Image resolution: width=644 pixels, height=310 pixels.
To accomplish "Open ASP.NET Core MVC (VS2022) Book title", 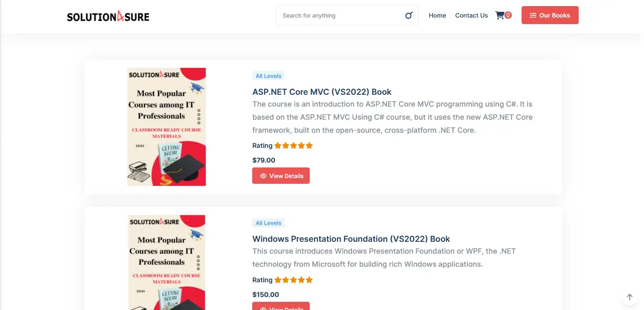I will coord(322,92).
